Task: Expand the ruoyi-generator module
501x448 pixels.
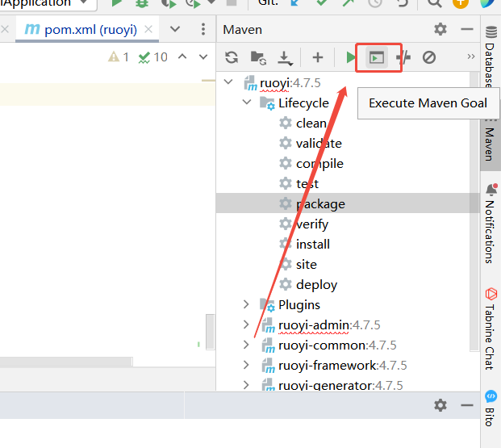Action: 246,385
